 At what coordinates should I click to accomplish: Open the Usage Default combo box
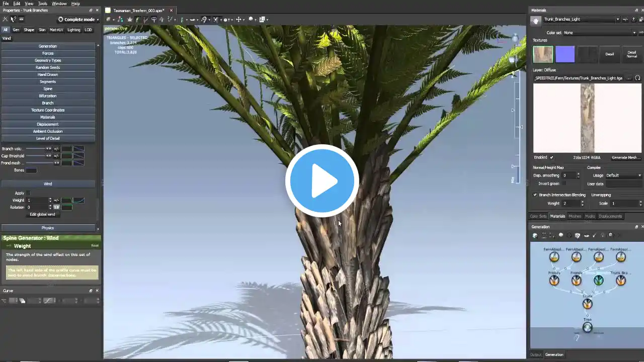[x=624, y=175]
